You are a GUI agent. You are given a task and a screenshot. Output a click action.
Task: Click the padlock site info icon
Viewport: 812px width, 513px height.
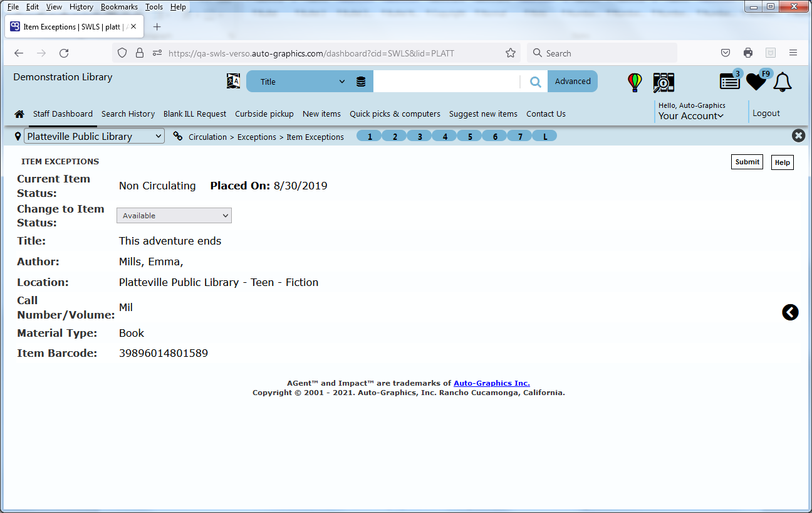coord(139,53)
